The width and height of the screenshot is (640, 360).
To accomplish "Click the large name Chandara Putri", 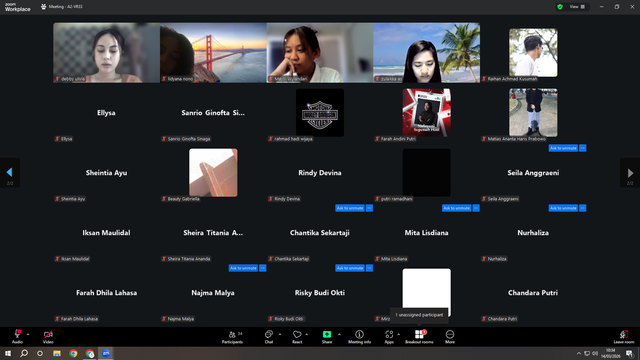I will click(x=533, y=293).
